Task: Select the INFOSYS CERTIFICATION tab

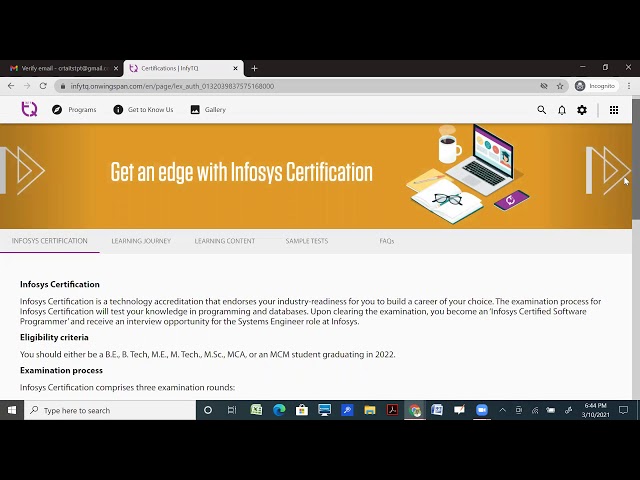Action: [49, 241]
